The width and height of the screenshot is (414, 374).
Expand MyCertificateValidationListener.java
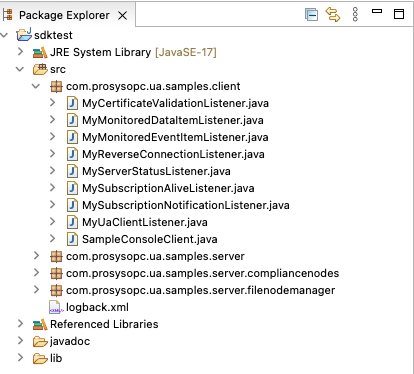(x=53, y=103)
